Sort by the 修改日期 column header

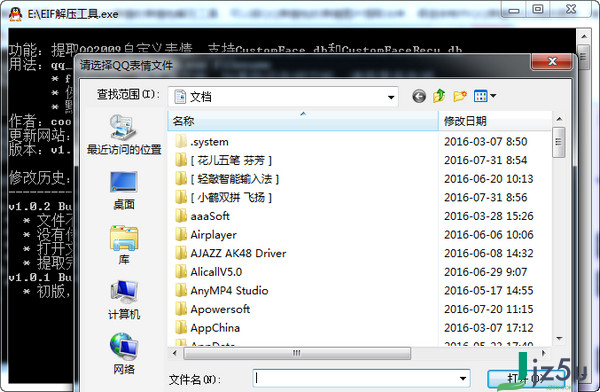(x=495, y=121)
